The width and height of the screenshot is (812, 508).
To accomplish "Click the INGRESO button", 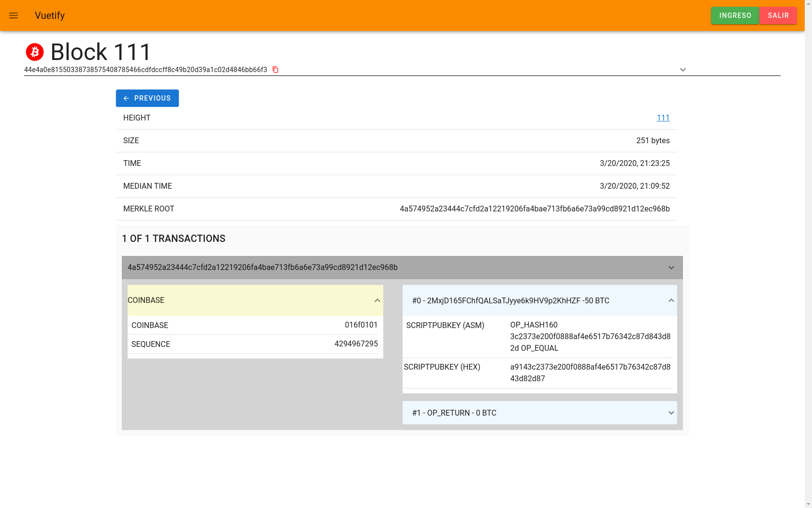I will pyautogui.click(x=735, y=15).
